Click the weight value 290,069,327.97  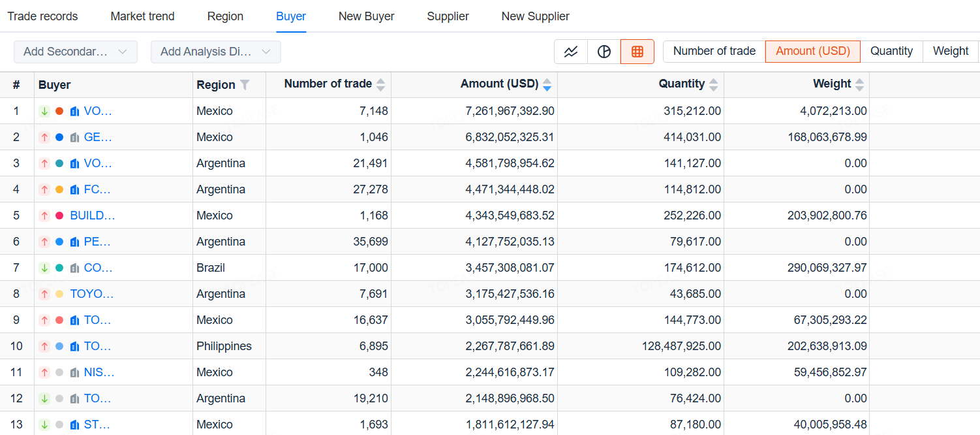pyautogui.click(x=828, y=268)
